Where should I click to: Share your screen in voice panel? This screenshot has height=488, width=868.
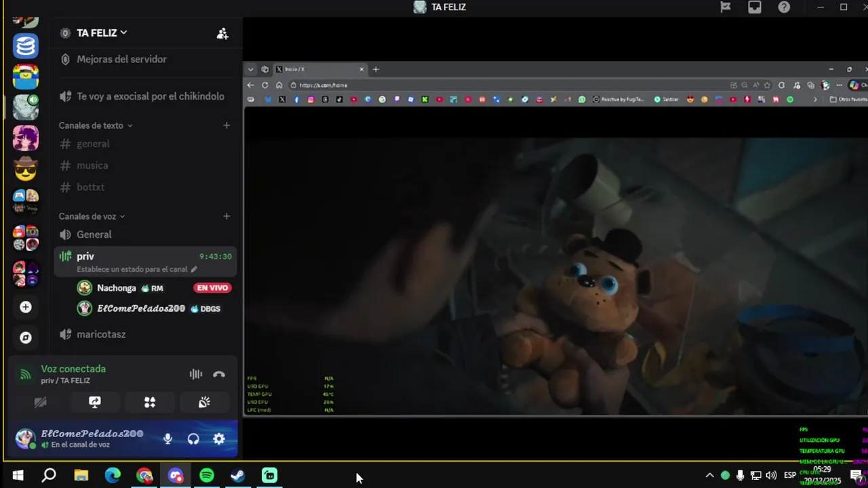tap(95, 402)
